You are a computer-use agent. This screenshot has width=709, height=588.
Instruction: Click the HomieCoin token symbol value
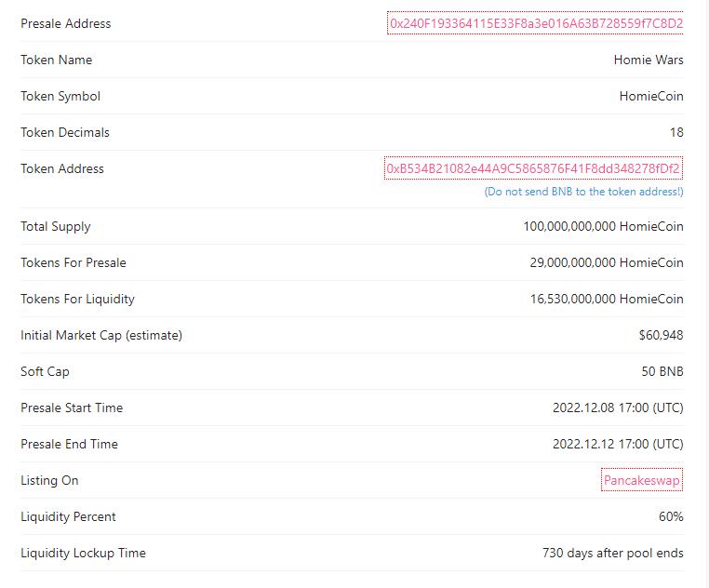pos(651,97)
